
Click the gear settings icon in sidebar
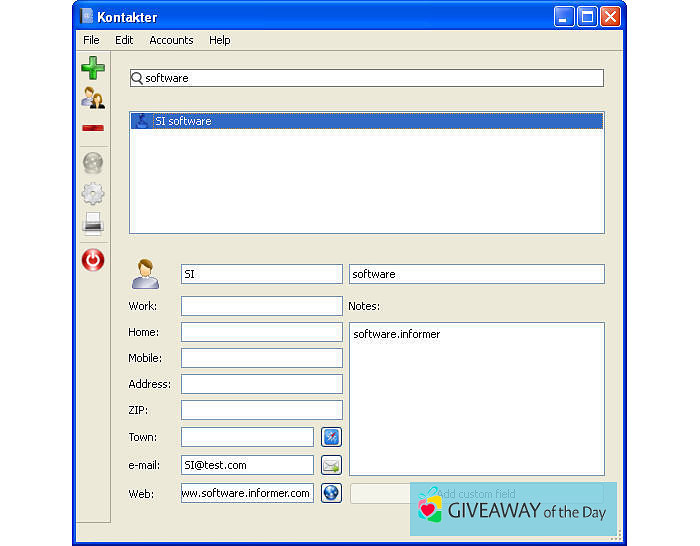(x=93, y=193)
